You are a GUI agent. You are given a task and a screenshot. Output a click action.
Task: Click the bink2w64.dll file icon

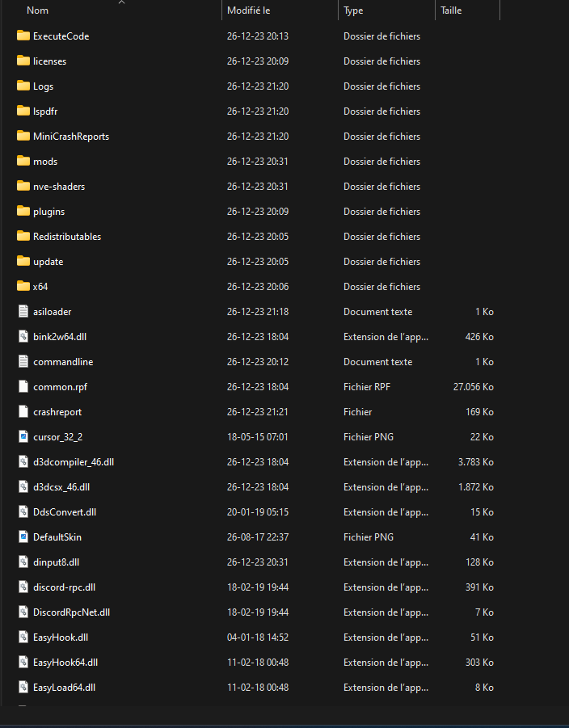tap(23, 337)
